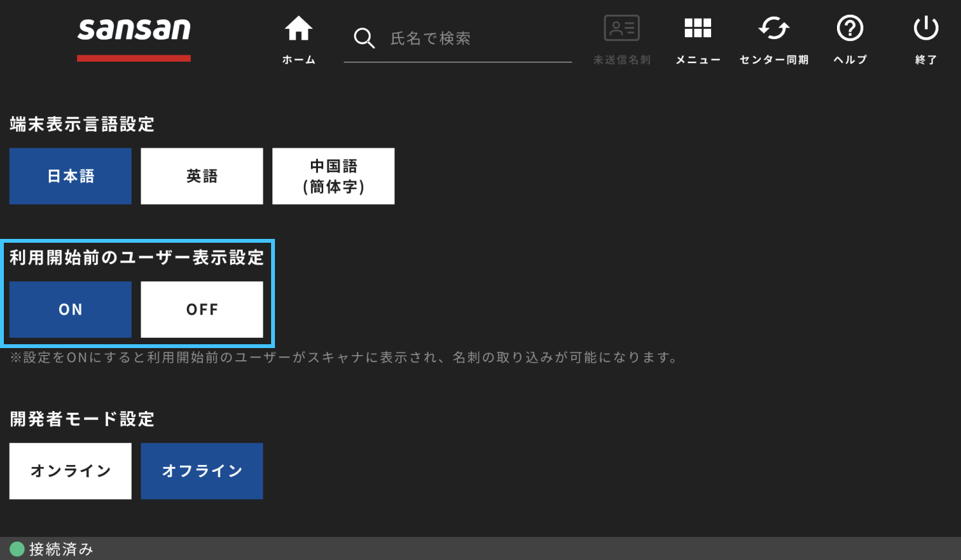The width and height of the screenshot is (961, 560).
Task: Go to ホーム home icon
Action: [299, 29]
